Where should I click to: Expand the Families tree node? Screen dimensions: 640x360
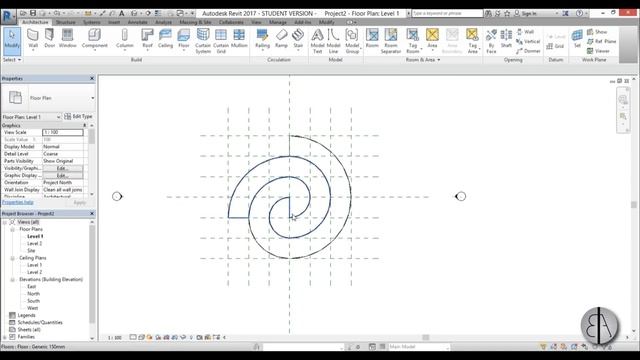(x=5, y=337)
